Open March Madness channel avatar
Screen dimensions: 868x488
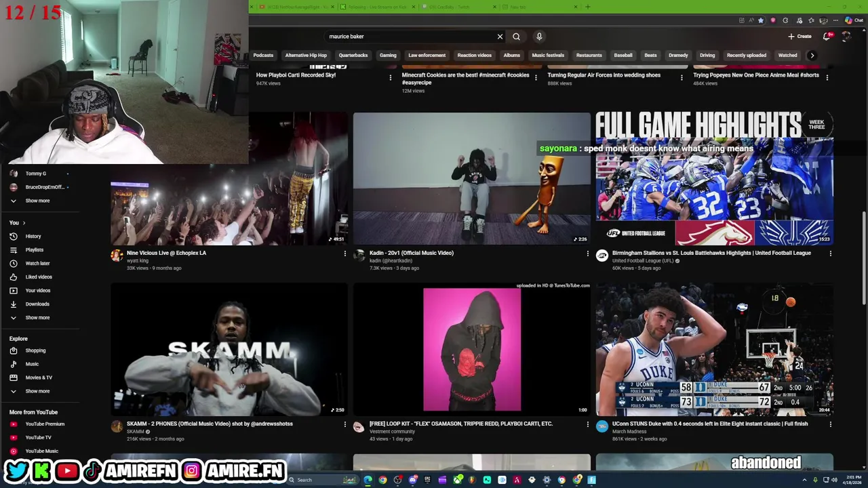pyautogui.click(x=601, y=426)
